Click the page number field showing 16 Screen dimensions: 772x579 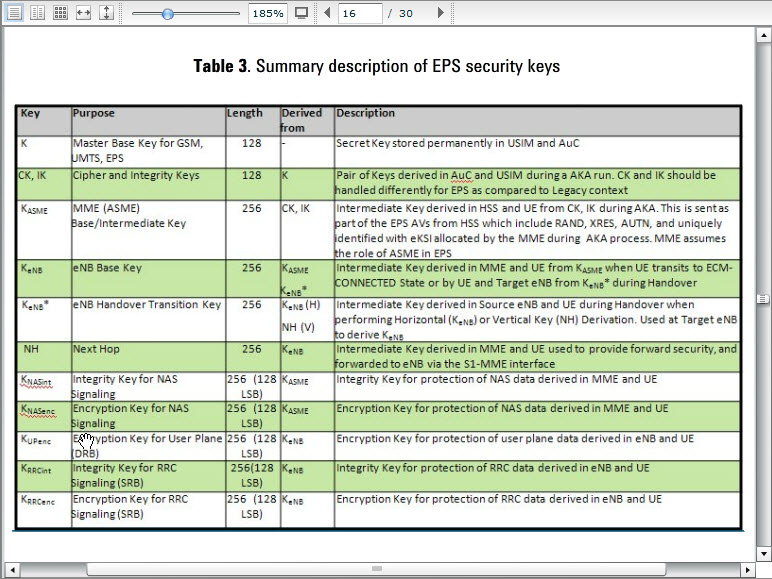pos(360,13)
